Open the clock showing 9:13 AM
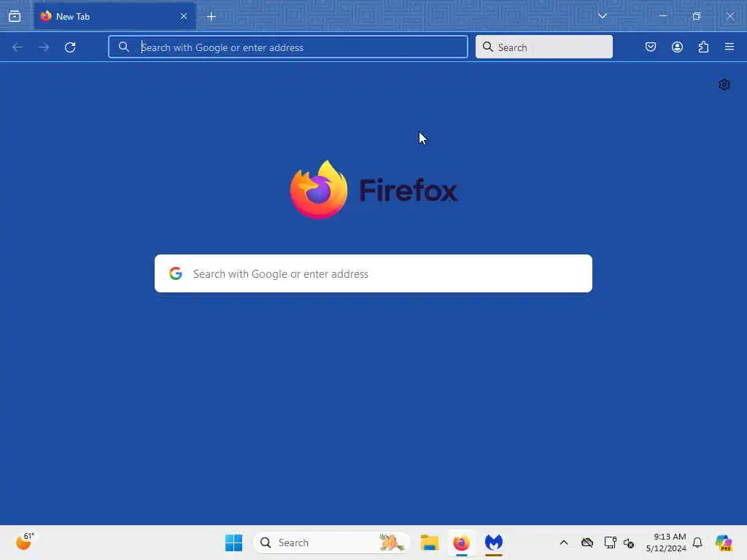 (x=666, y=542)
